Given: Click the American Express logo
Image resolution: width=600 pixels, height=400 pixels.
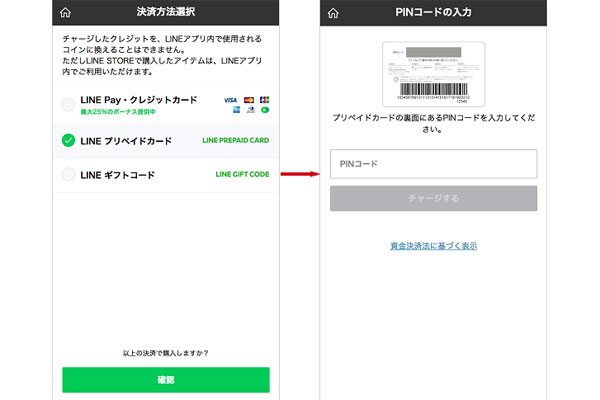Looking at the screenshot, I should coord(236,110).
